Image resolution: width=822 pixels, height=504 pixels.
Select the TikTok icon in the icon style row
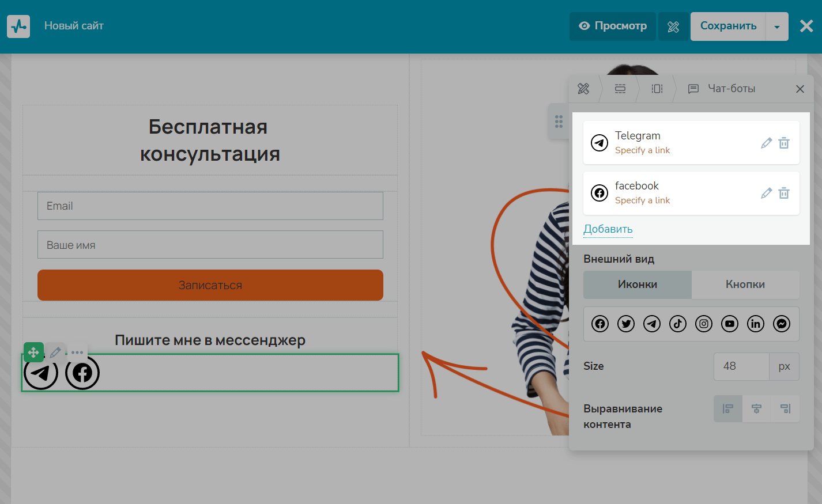(x=678, y=324)
